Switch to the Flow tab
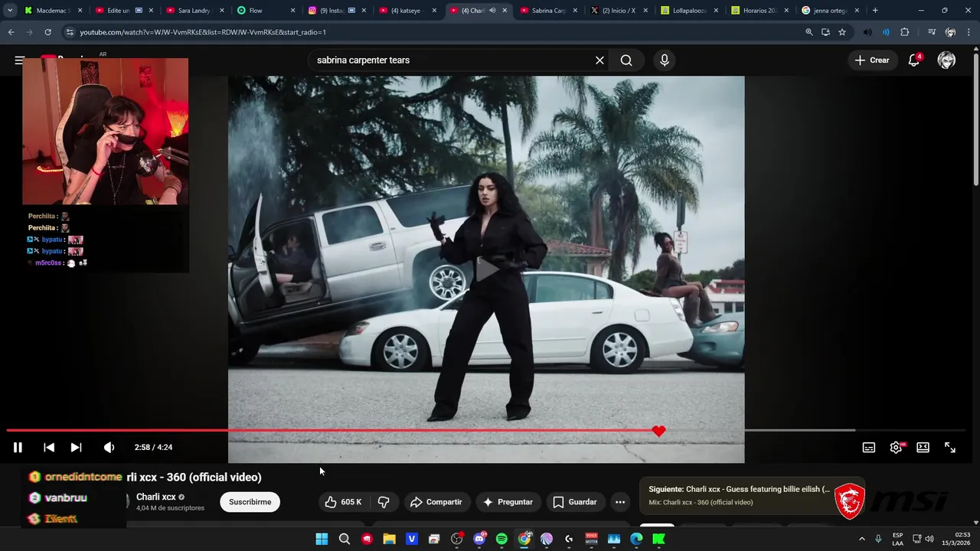The image size is (980, 551). 264,11
